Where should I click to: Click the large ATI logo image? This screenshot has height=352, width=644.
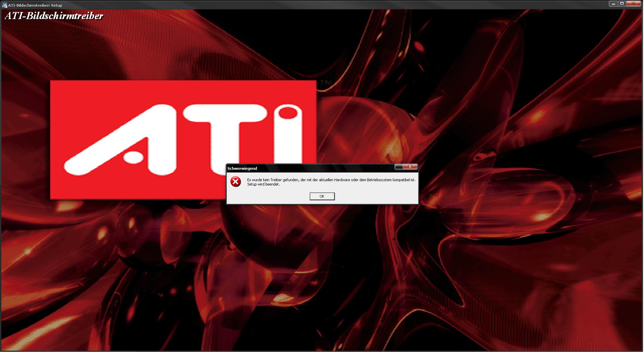tap(183, 140)
